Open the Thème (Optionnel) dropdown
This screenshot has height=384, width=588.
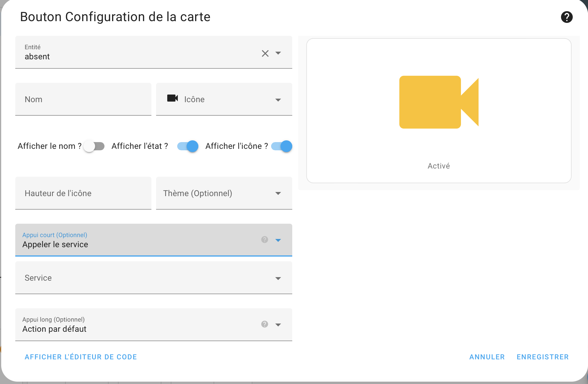[x=278, y=193]
